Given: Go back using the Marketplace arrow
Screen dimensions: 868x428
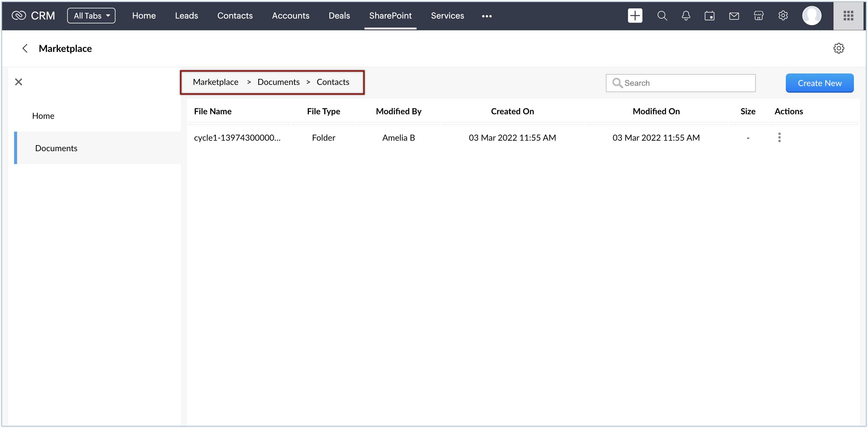Looking at the screenshot, I should pyautogui.click(x=25, y=48).
